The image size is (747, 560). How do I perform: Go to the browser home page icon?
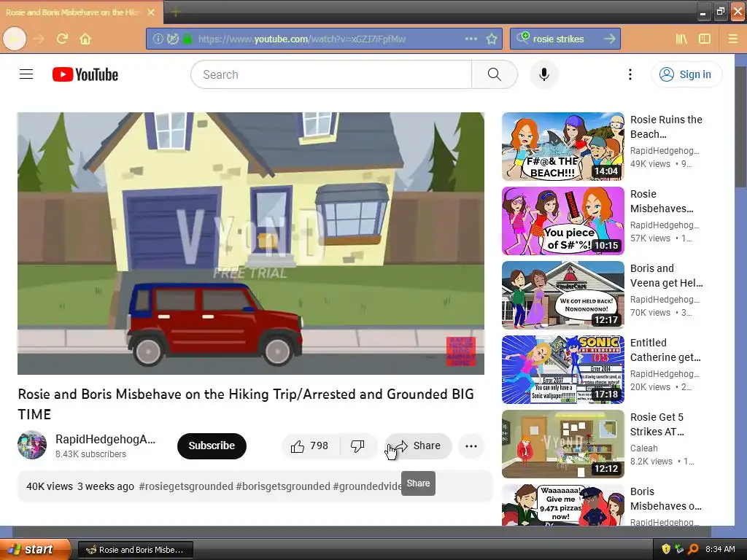(85, 39)
